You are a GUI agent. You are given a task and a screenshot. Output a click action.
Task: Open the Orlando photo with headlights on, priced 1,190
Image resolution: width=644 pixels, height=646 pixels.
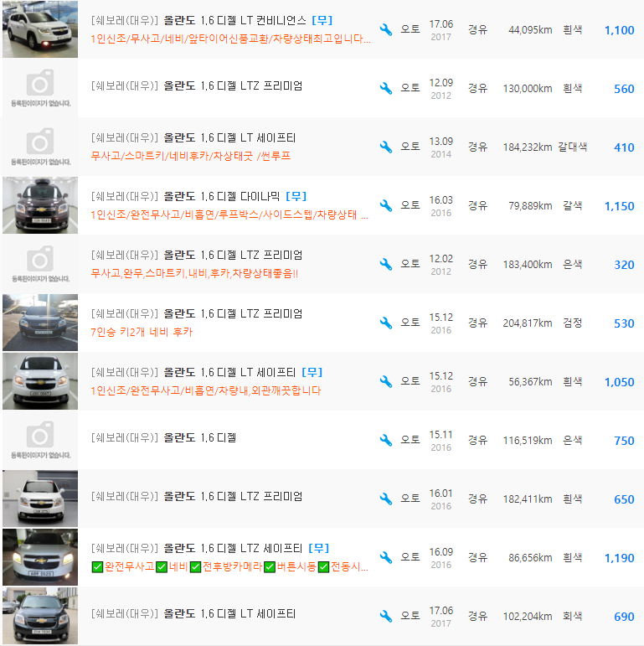40,557
